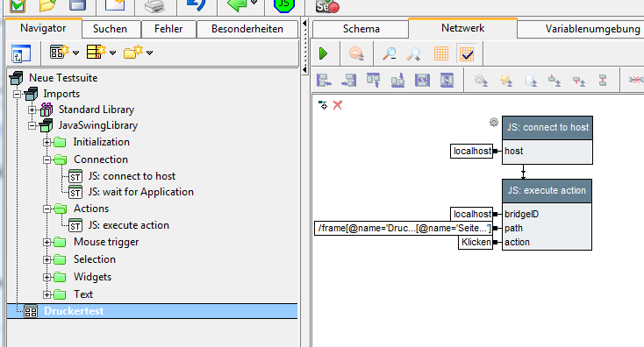This screenshot has width=644, height=347.
Task: Open the Schema tab
Action: (x=361, y=29)
